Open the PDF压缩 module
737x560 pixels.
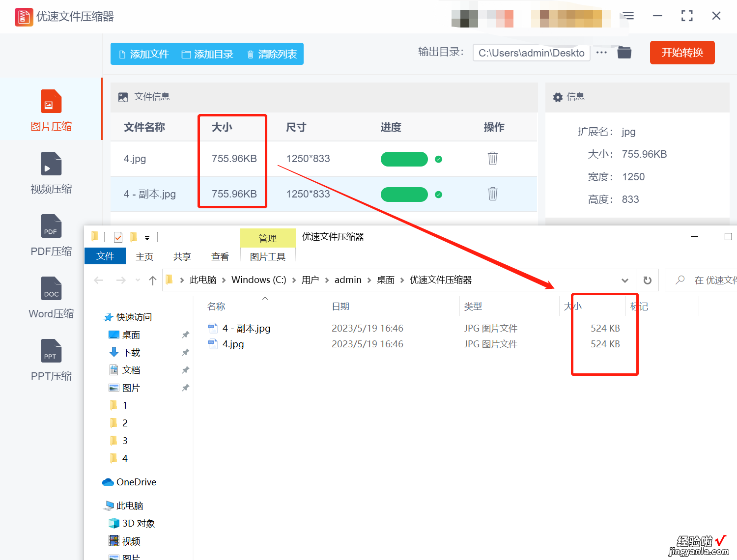(x=51, y=236)
